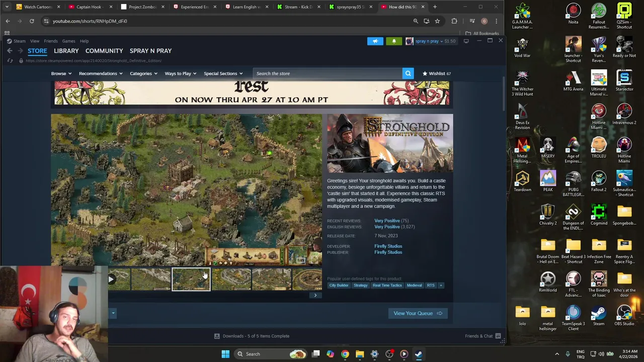Open the QZSim Shortcut desktop icon
Image resolution: width=644 pixels, height=362 pixels.
624,16
